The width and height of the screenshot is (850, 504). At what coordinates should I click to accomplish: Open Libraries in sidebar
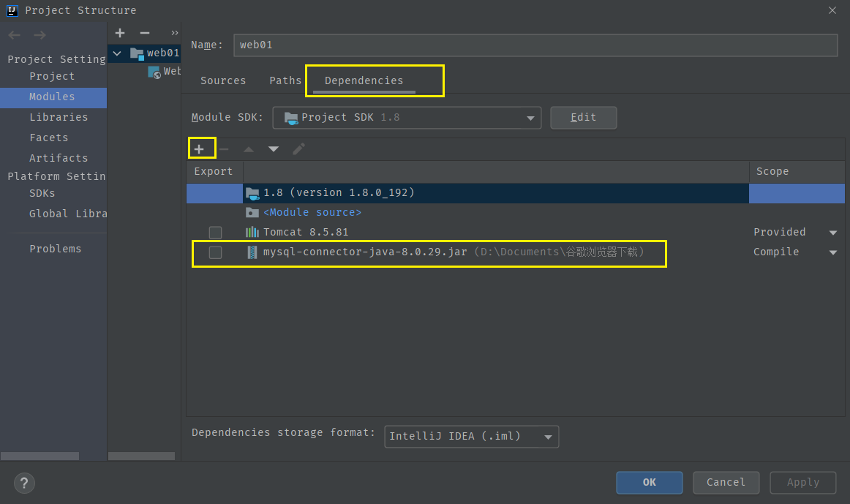point(59,117)
